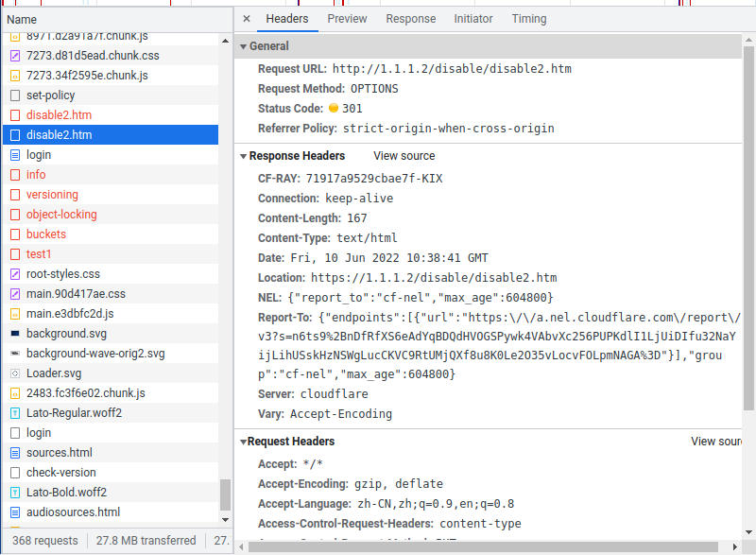The width and height of the screenshot is (756, 555).
Task: Click the failed object-locking request icon
Action: [15, 215]
